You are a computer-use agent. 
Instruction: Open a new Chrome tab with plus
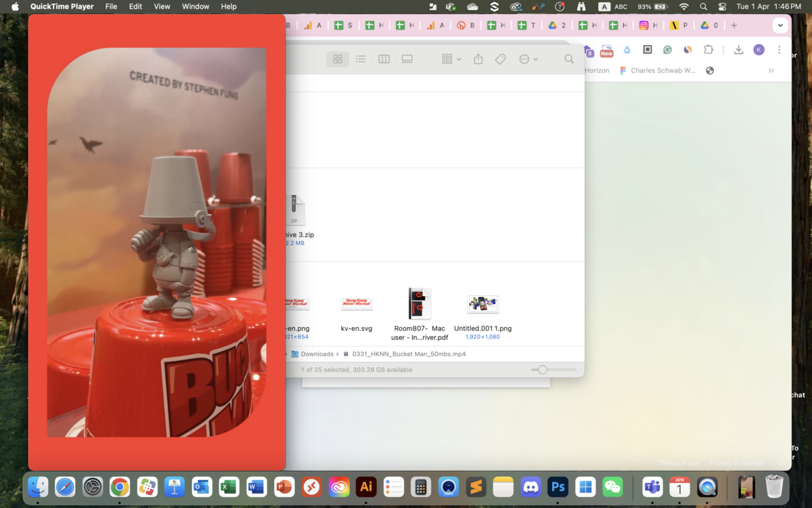click(734, 25)
